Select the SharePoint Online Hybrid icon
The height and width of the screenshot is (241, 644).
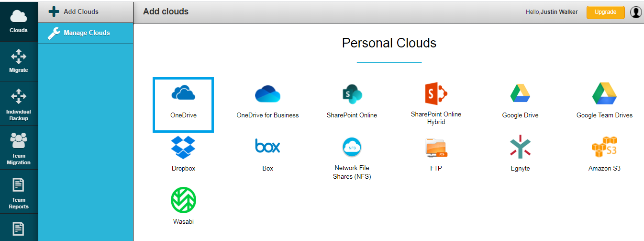click(x=436, y=93)
